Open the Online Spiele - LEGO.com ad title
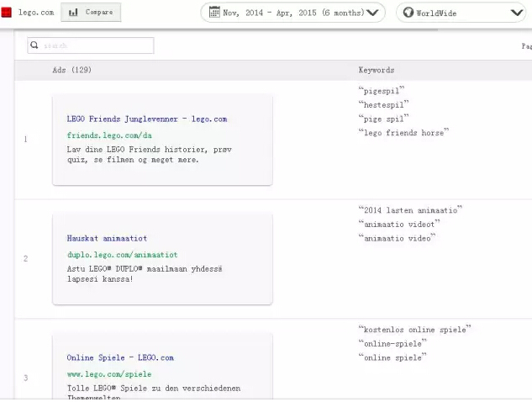Screen dimensions: 532x402 coord(120,357)
